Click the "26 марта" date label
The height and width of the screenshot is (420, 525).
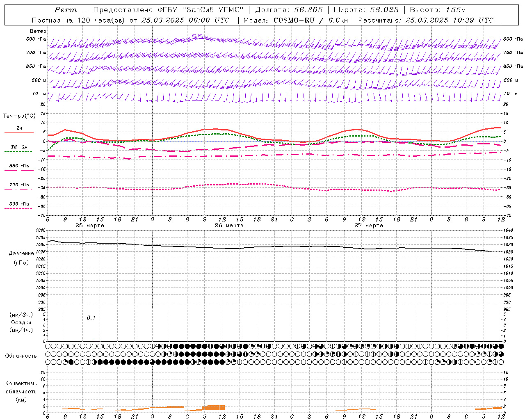pos(229,225)
